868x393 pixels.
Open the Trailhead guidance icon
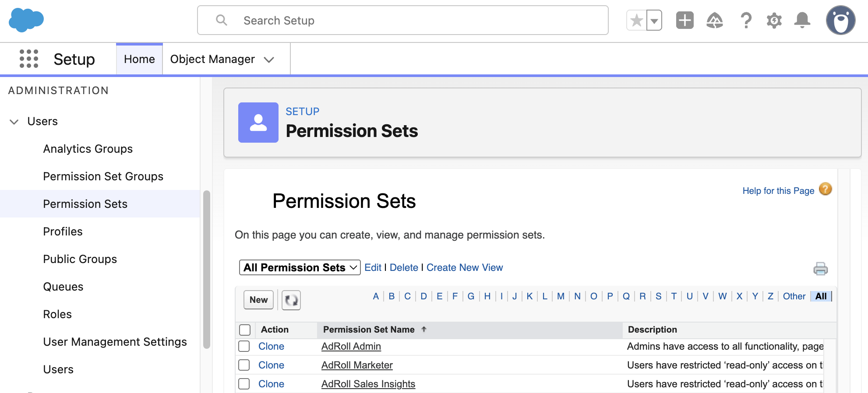[715, 20]
